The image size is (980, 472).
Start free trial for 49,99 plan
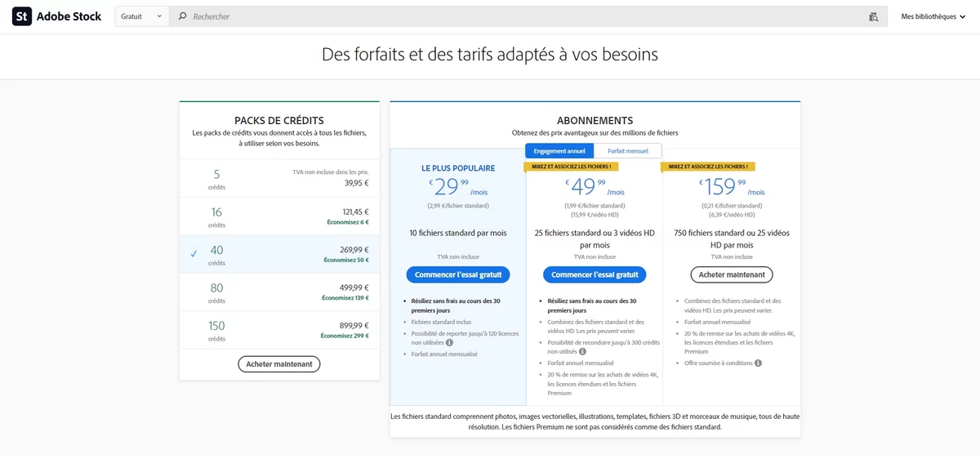click(x=595, y=274)
